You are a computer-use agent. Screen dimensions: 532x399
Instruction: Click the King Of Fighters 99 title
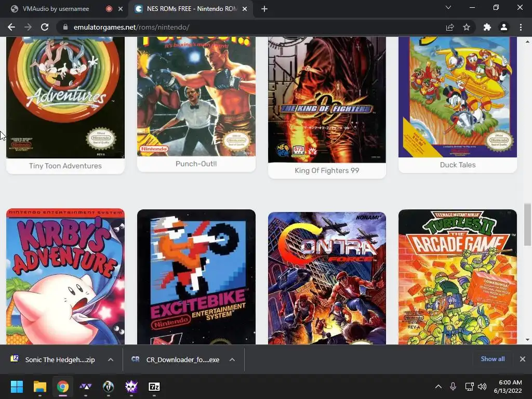coord(327,170)
